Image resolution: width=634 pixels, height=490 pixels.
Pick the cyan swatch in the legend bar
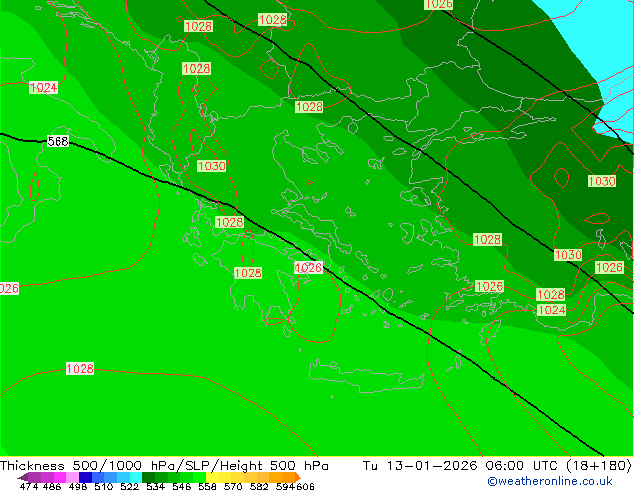(x=135, y=477)
